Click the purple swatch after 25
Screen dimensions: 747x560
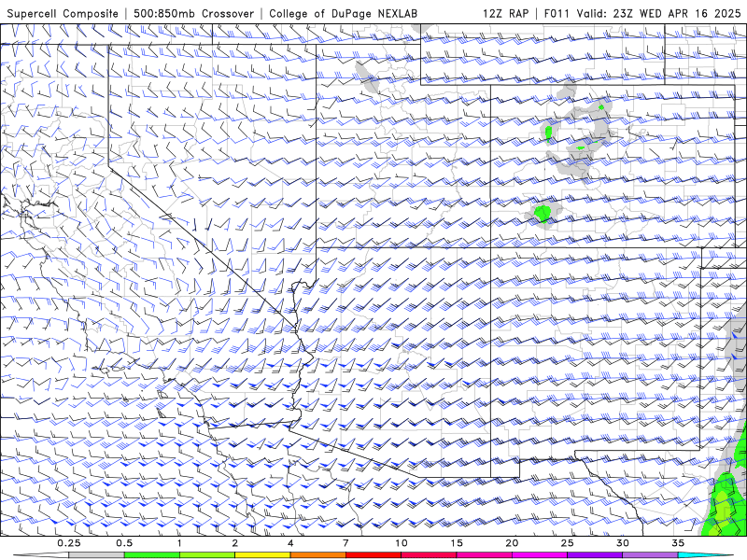(595, 555)
